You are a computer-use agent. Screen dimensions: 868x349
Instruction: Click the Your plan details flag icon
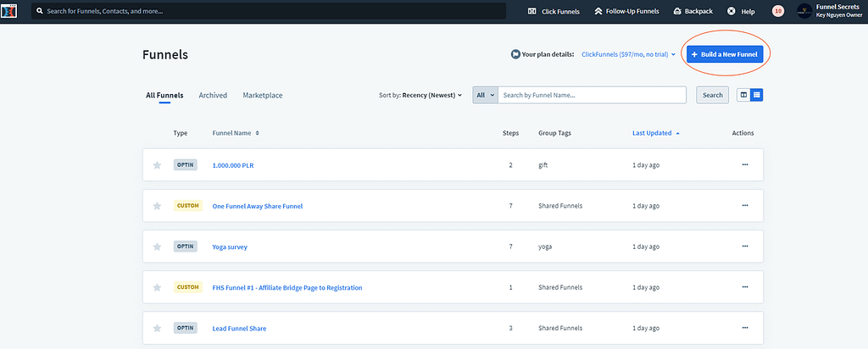coord(515,54)
